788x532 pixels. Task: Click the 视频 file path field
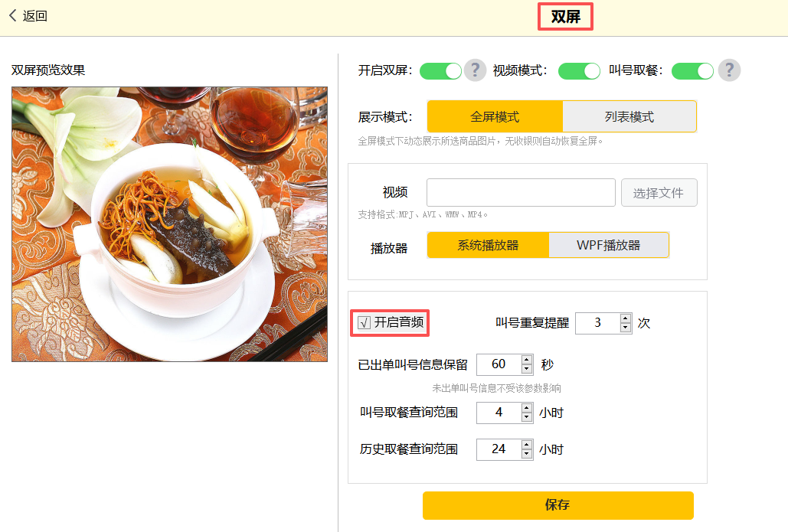(521, 193)
